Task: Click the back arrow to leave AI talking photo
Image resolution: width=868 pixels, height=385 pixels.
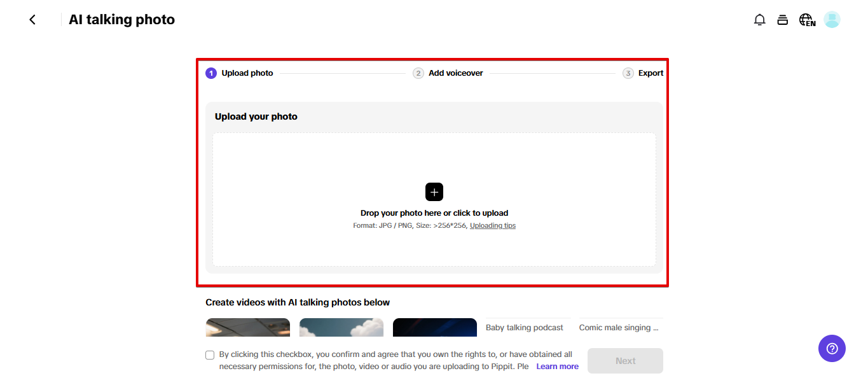Action: pos(32,19)
